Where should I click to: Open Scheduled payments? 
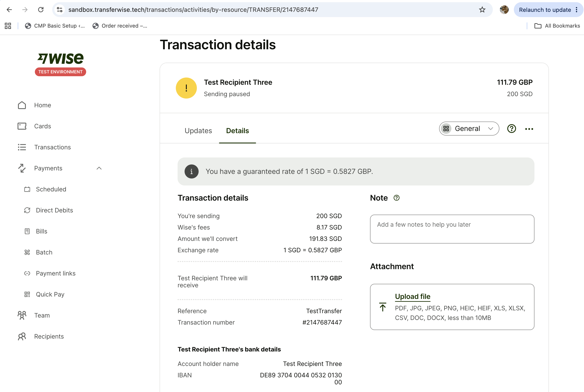point(51,189)
